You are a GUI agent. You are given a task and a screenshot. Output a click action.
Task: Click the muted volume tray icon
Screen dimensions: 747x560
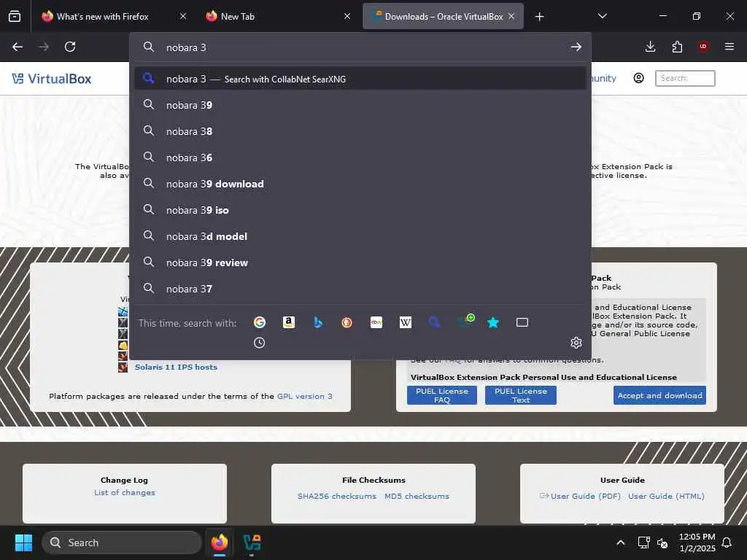662,542
